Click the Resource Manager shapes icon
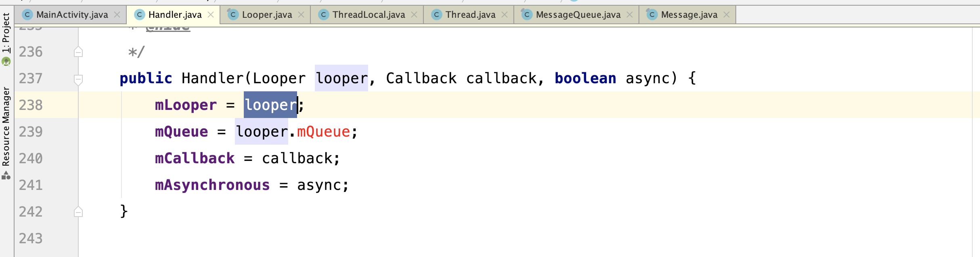The height and width of the screenshot is (257, 980). (6, 175)
